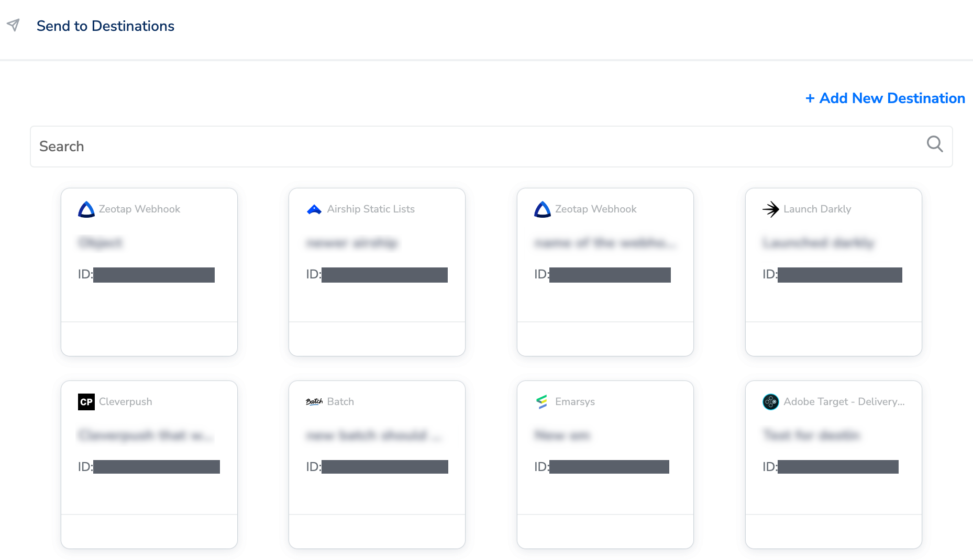This screenshot has height=560, width=973.
Task: Focus the Search input field
Action: pyautogui.click(x=491, y=147)
